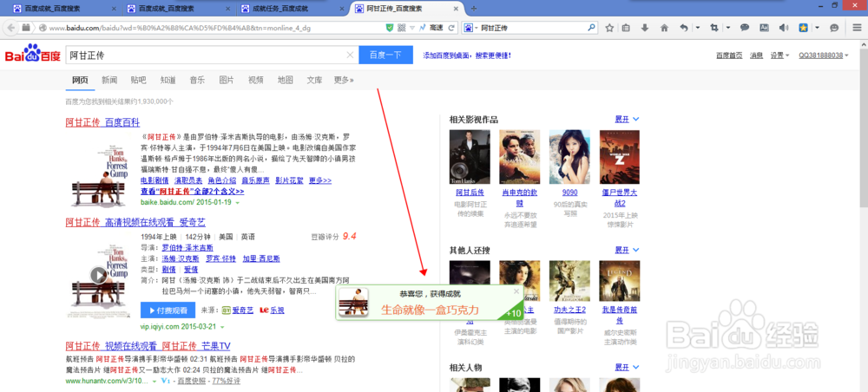Screen dimensions: 868x392
Task: Open director link 罗伯特·泽米吉斯
Action: click(x=188, y=247)
